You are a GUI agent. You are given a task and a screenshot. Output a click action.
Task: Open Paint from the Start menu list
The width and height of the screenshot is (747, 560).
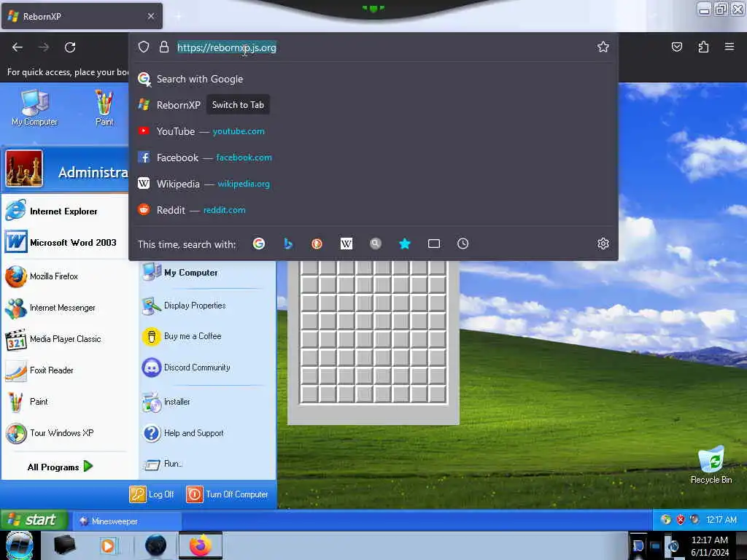[65, 402]
